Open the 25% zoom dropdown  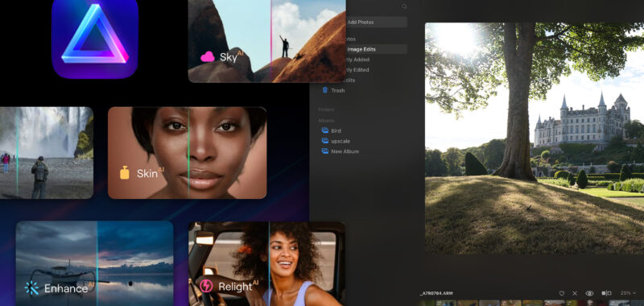[x=629, y=293]
